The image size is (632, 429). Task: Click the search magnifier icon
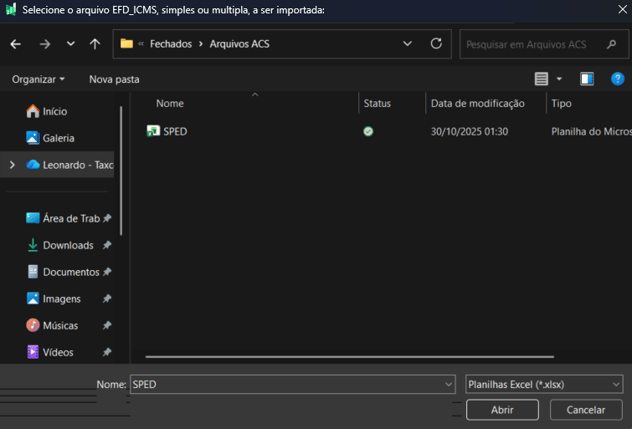(x=611, y=44)
